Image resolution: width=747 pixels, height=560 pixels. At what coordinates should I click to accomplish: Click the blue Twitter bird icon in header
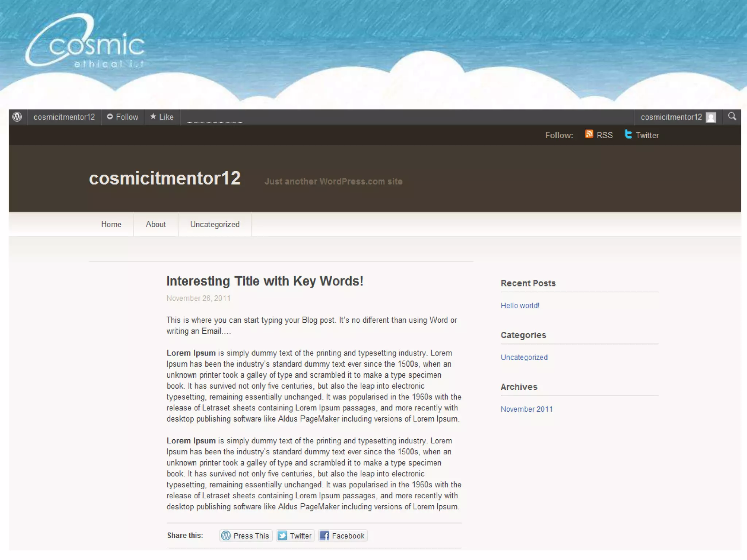tap(628, 135)
